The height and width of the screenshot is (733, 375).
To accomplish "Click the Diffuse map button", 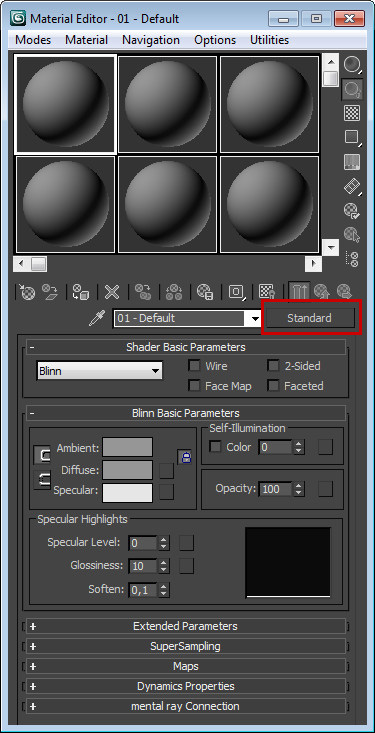I will tap(166, 470).
